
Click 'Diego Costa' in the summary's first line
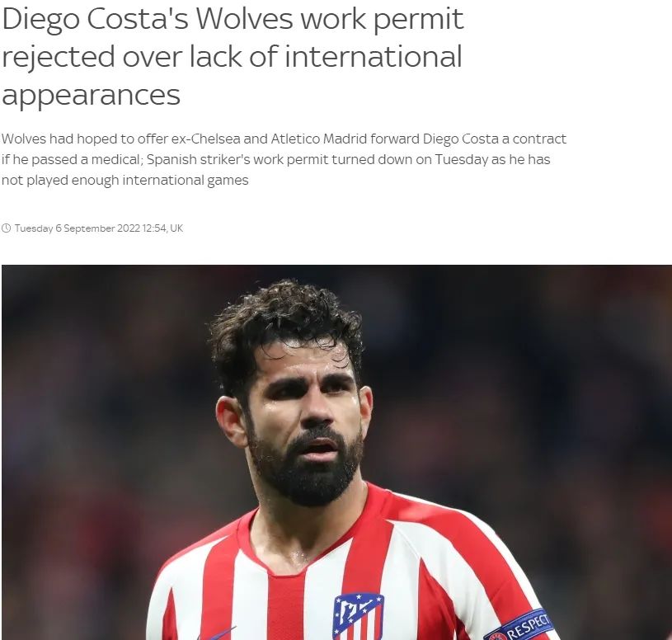461,139
